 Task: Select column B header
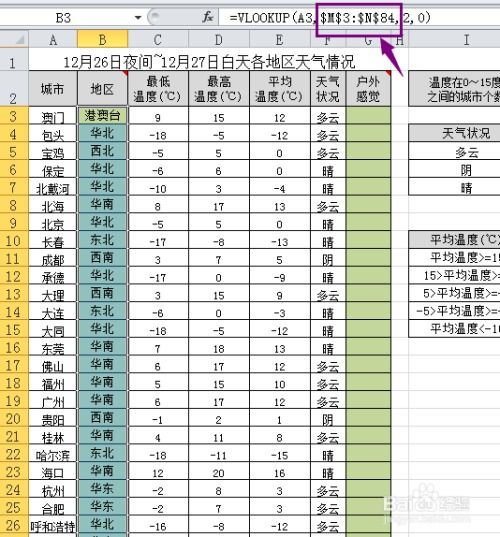pos(103,40)
